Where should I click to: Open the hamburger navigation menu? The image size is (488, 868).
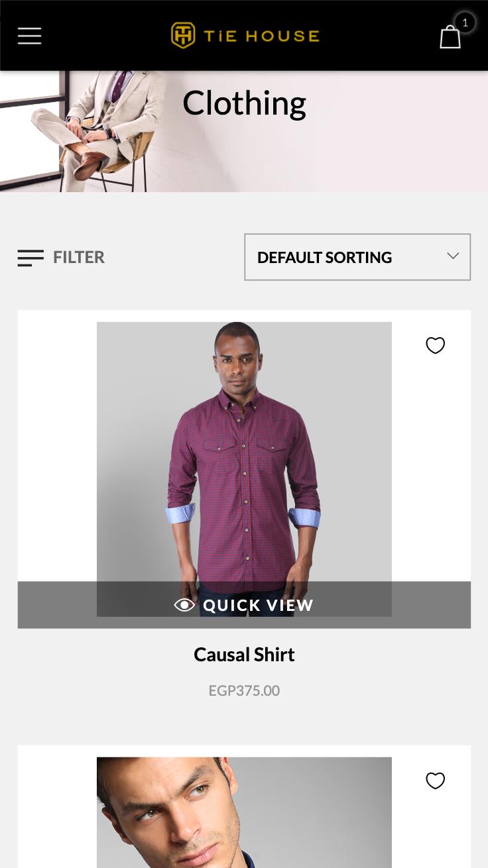pos(29,36)
